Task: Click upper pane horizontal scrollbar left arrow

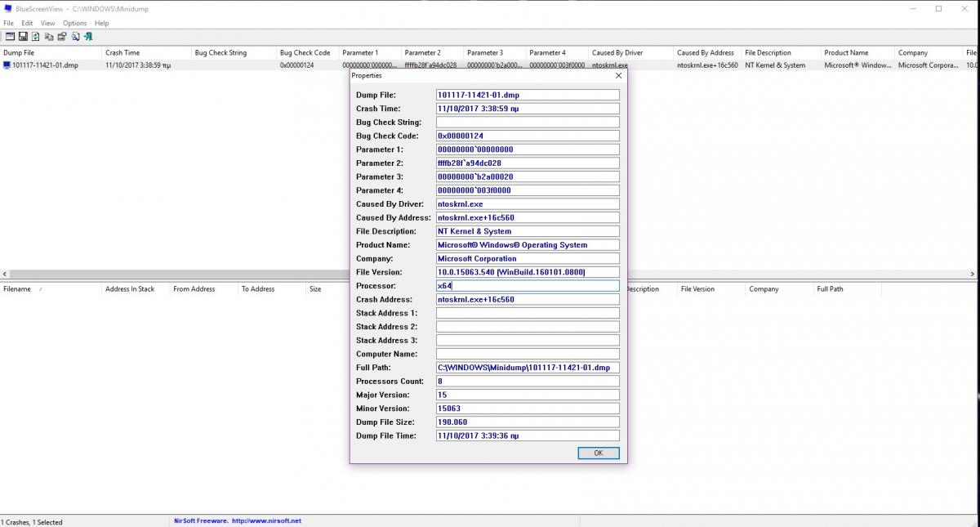Action: [5, 275]
